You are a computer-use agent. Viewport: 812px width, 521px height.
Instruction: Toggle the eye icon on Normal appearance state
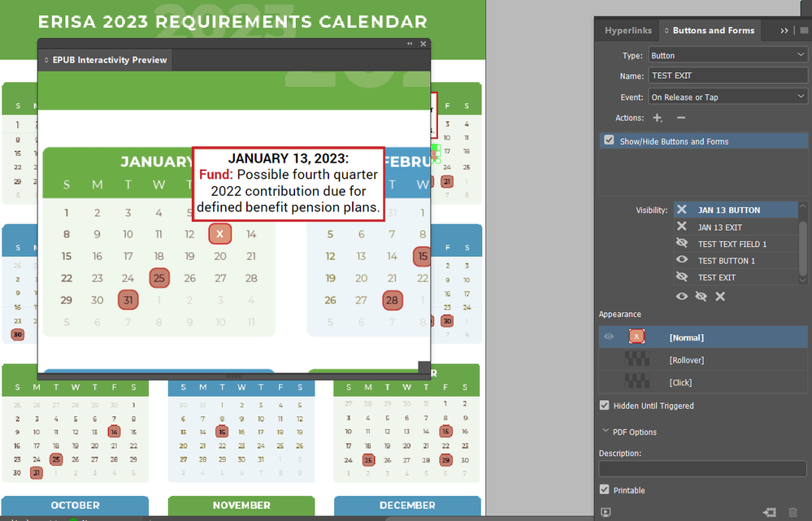pos(609,336)
